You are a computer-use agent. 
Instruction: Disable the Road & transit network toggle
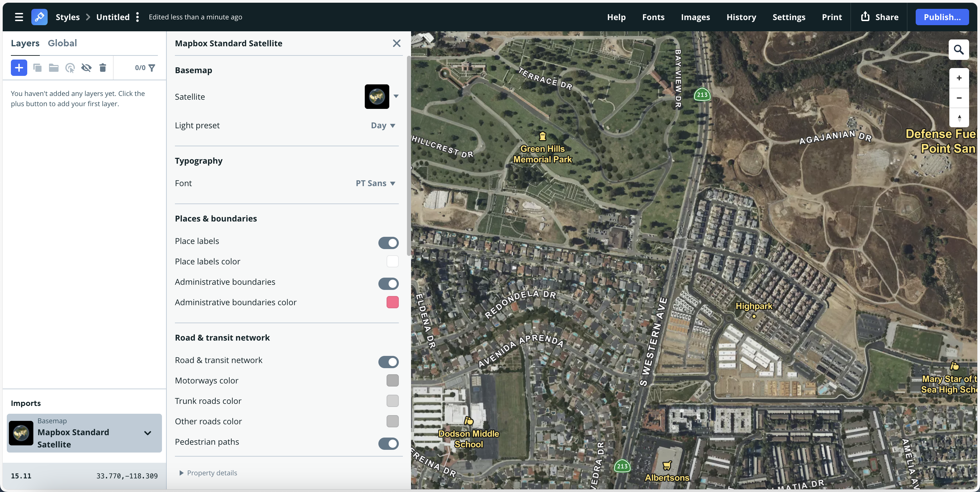click(388, 362)
